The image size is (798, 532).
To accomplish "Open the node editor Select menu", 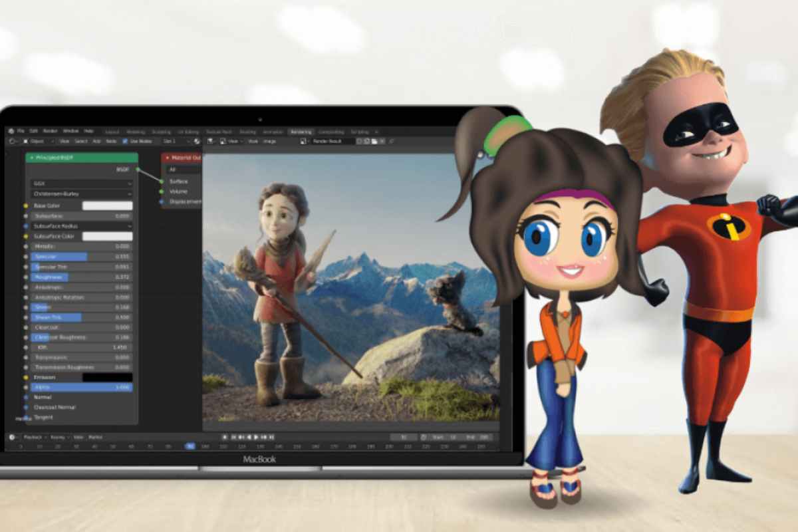I will click(x=81, y=141).
